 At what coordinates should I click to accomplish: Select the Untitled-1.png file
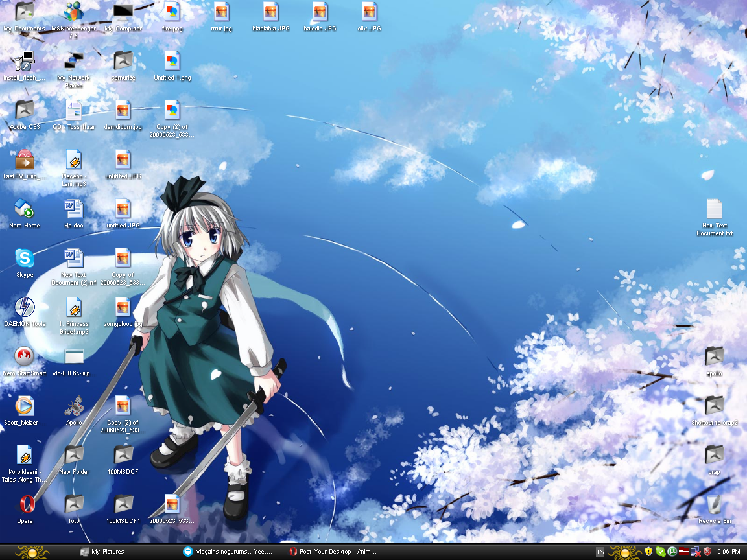tap(172, 65)
